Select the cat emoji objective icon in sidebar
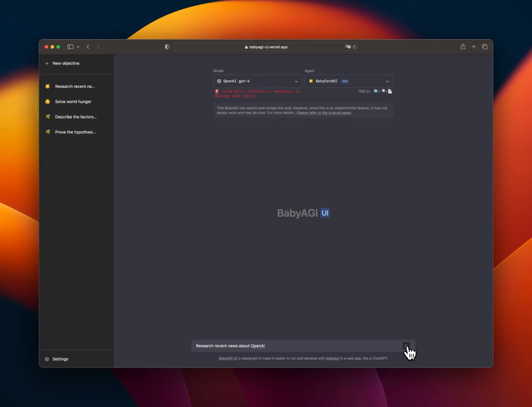 (47, 86)
